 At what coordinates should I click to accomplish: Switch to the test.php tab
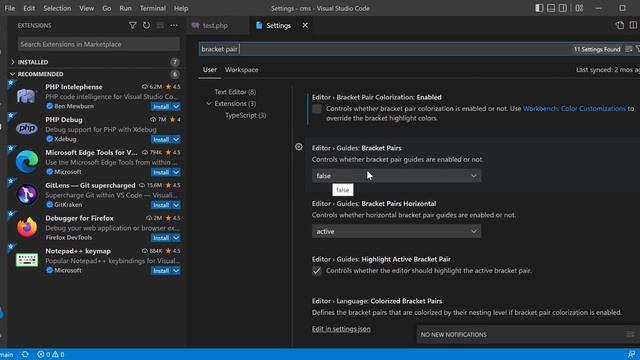coord(215,25)
